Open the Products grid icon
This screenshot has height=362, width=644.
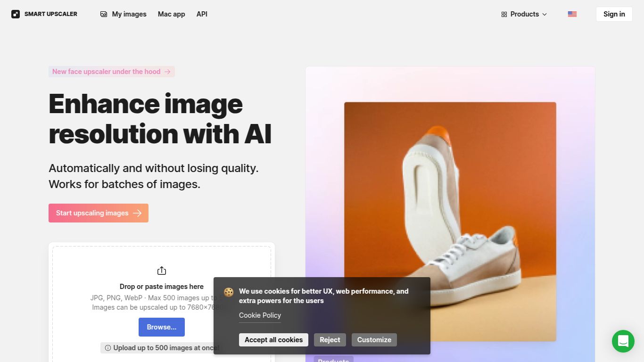click(x=504, y=14)
